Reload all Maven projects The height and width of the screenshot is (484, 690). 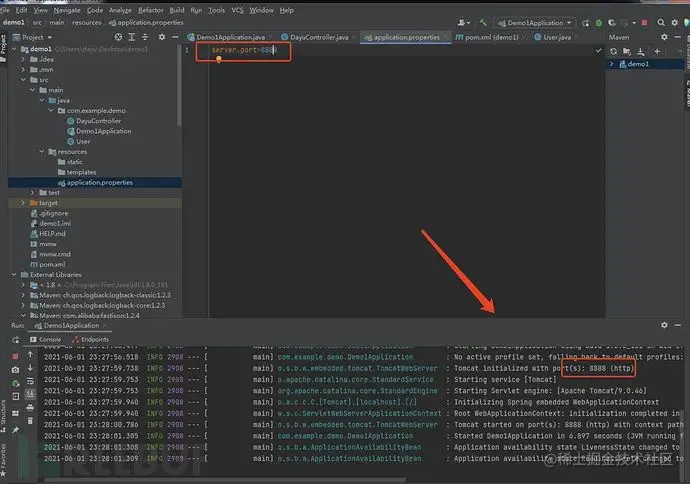coord(614,51)
